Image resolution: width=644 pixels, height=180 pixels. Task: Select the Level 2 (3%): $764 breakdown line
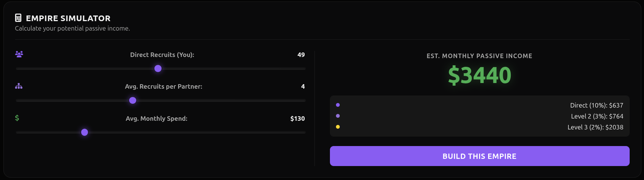pyautogui.click(x=597, y=116)
